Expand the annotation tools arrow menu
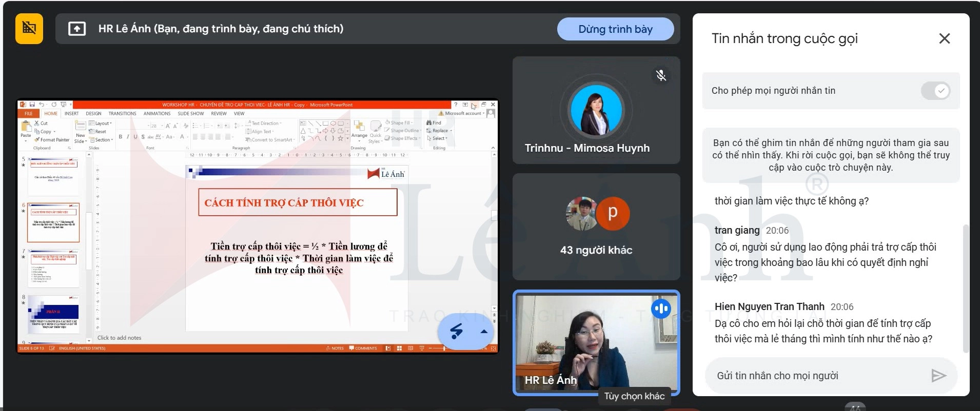The image size is (980, 411). [483, 332]
